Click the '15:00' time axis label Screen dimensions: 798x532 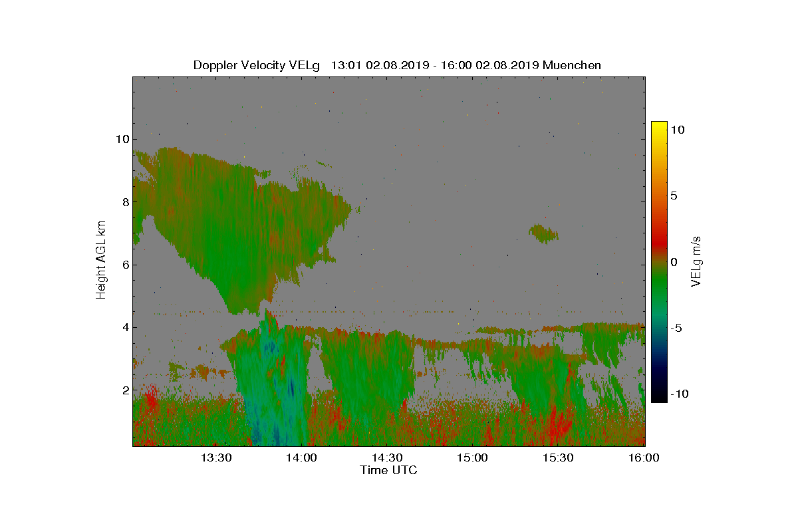coord(473,458)
